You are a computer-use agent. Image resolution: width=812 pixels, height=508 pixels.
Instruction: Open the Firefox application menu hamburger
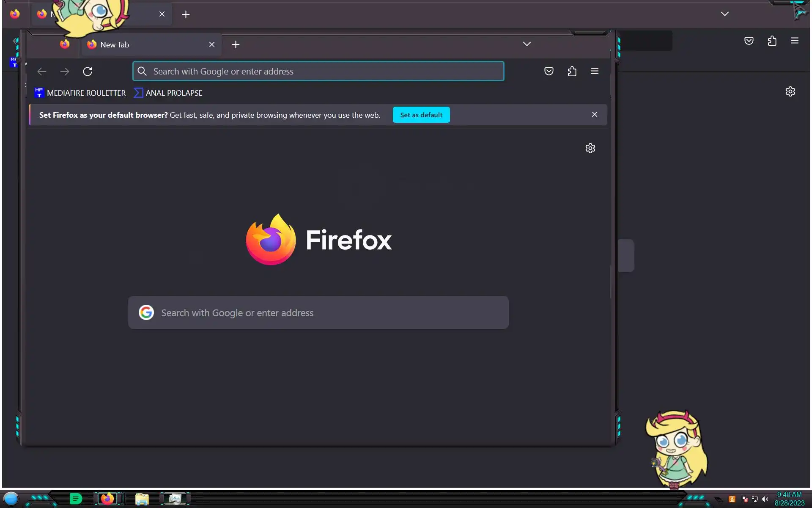594,71
